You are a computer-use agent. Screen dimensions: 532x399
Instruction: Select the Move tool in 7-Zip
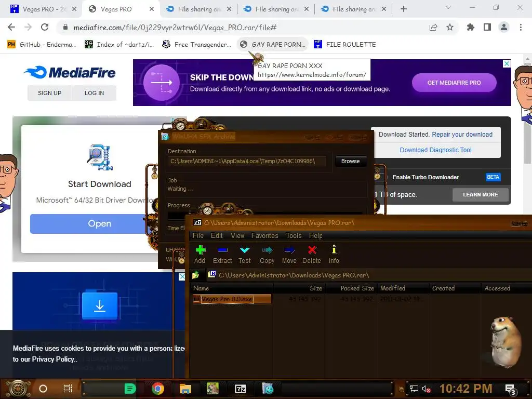click(289, 255)
